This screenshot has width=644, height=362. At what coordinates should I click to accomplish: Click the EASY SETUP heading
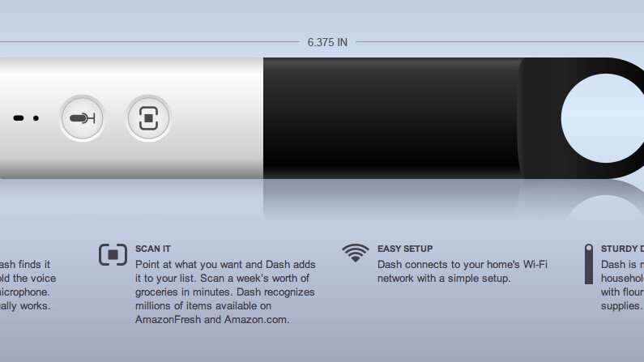405,249
